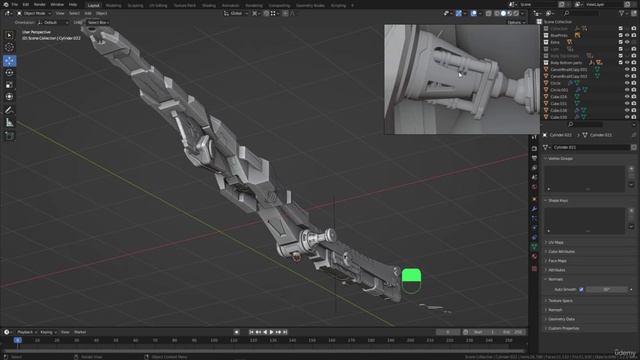
Task: Toggle snapping magnet in header
Action: coord(266,13)
